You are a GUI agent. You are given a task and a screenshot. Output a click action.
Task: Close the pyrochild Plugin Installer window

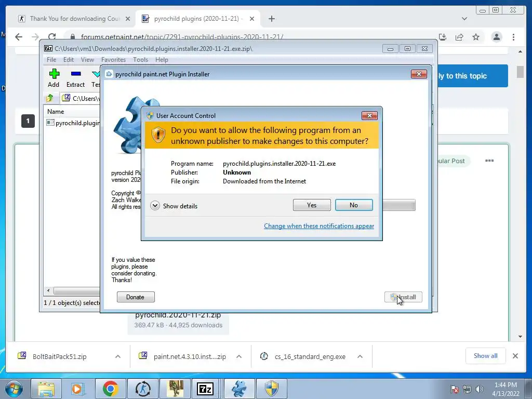click(419, 74)
